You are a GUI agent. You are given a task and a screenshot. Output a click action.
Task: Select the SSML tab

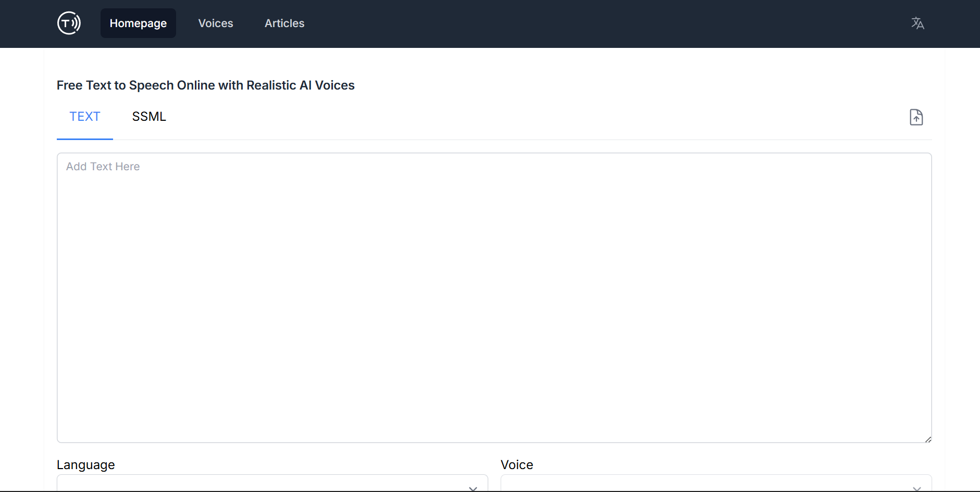149,117
